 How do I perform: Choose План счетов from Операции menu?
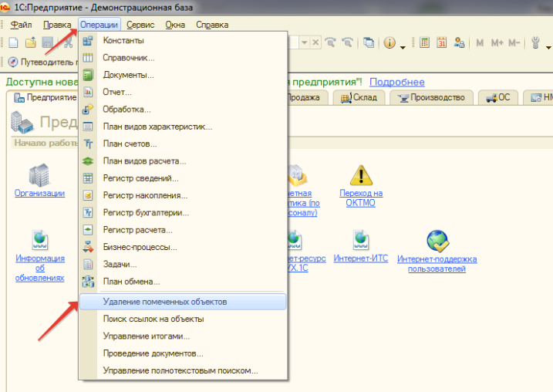[x=130, y=144]
